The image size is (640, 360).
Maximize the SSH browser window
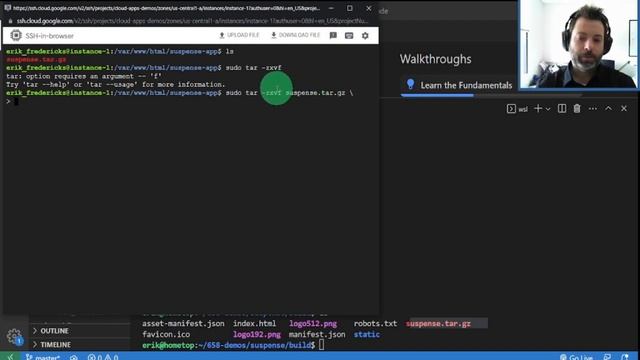350,8
